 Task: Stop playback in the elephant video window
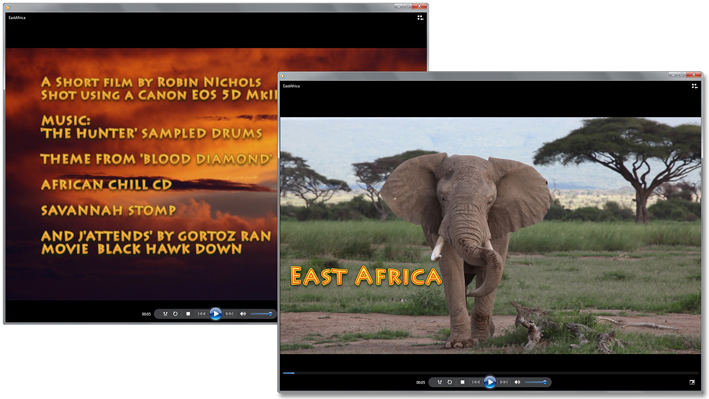pyautogui.click(x=462, y=382)
